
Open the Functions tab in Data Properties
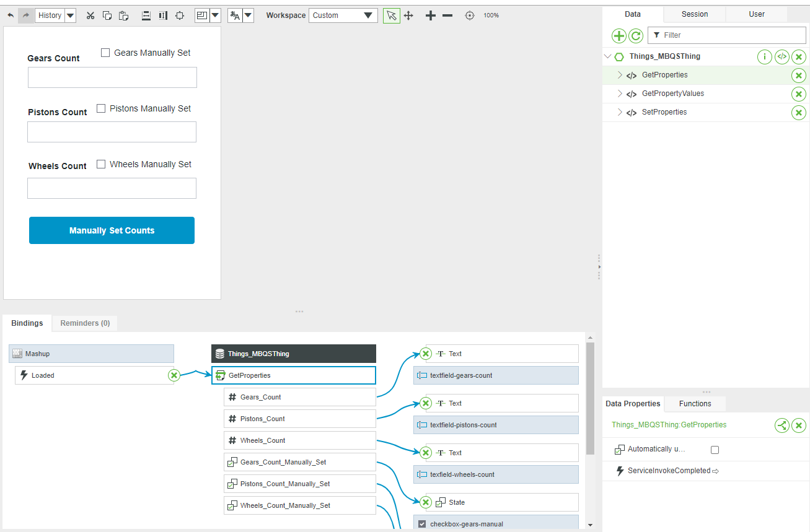click(x=694, y=403)
